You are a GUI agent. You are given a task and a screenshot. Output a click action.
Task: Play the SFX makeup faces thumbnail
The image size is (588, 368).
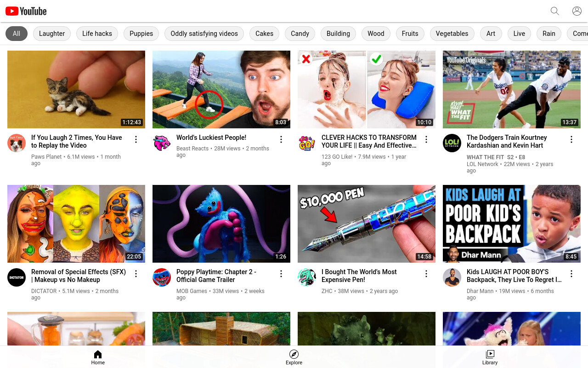[x=76, y=224]
